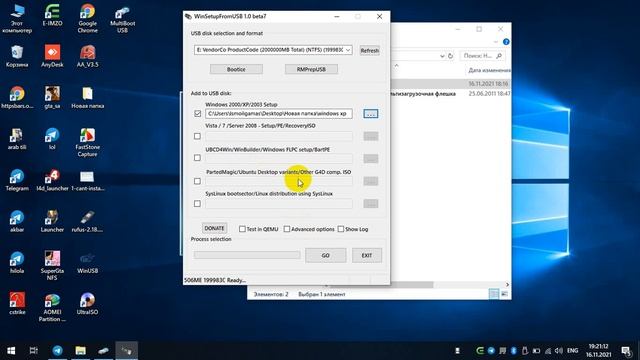The height and width of the screenshot is (360, 640).
Task: Toggle the Show Log checkbox
Action: tap(341, 229)
